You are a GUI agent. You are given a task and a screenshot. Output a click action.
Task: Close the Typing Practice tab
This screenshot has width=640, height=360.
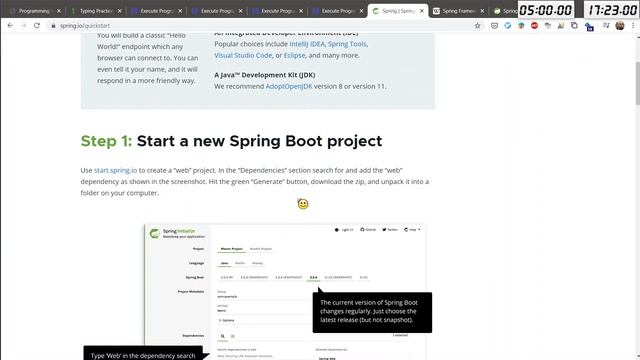pyautogui.click(x=119, y=11)
